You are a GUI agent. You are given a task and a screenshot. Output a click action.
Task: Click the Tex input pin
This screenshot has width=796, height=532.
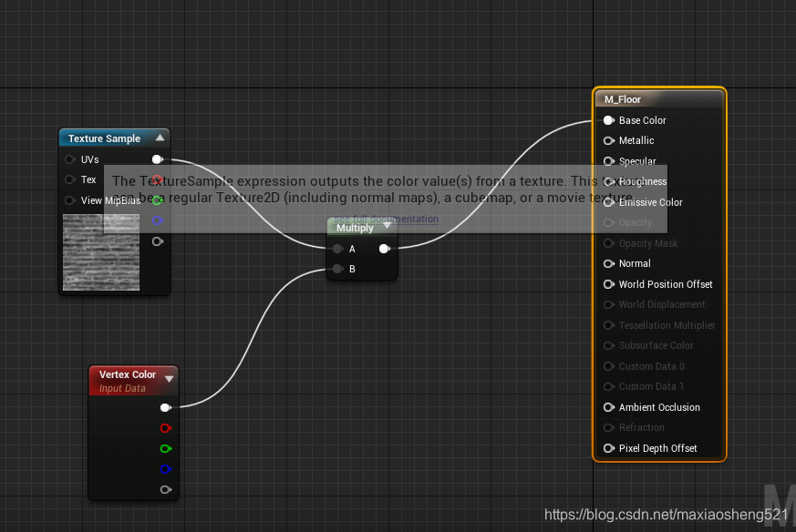[x=69, y=179]
